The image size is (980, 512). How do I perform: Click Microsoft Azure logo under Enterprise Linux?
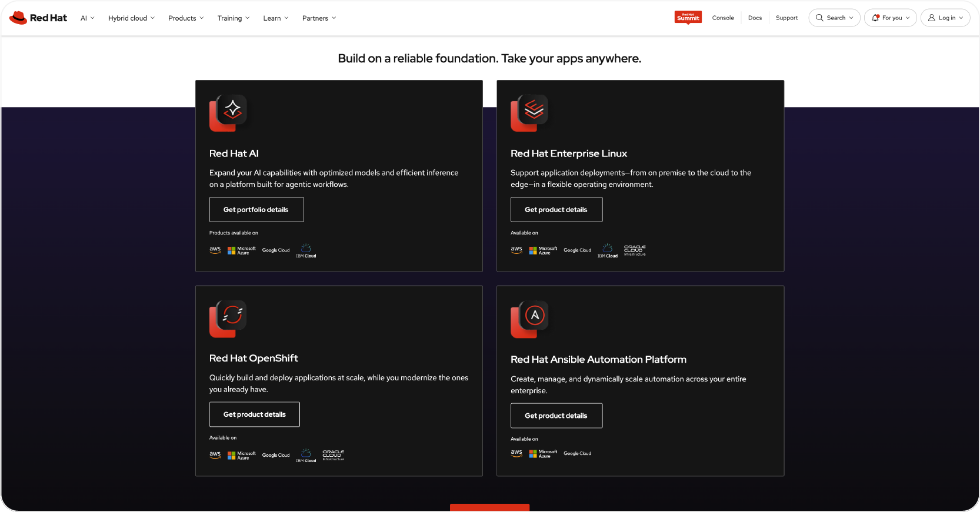coord(543,250)
